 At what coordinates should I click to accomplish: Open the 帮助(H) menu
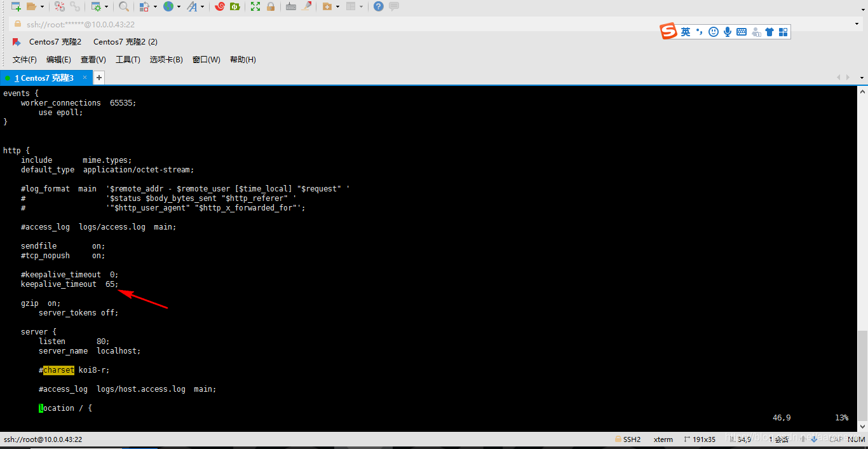click(243, 60)
